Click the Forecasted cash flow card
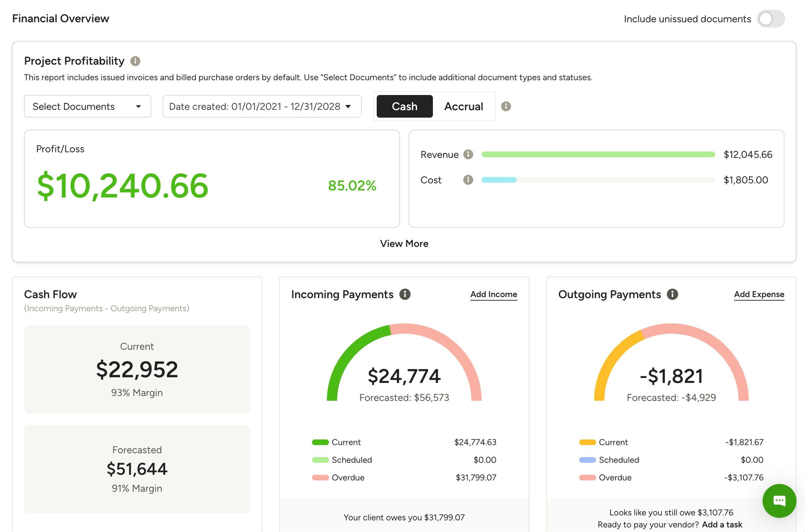This screenshot has height=532, width=805. (137, 469)
